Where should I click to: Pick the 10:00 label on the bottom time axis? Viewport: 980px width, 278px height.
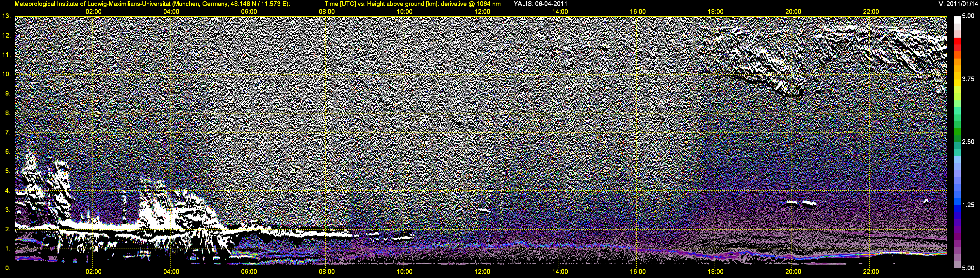pos(404,272)
